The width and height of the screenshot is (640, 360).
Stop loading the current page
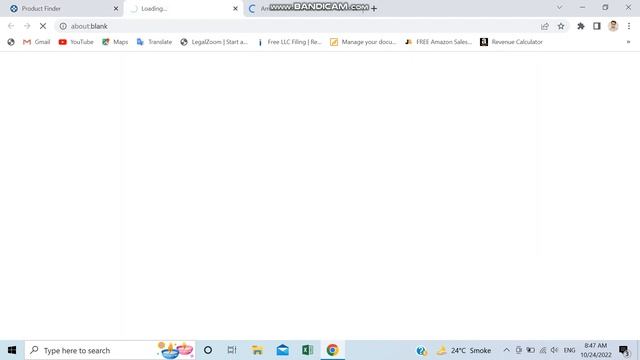(x=43, y=26)
